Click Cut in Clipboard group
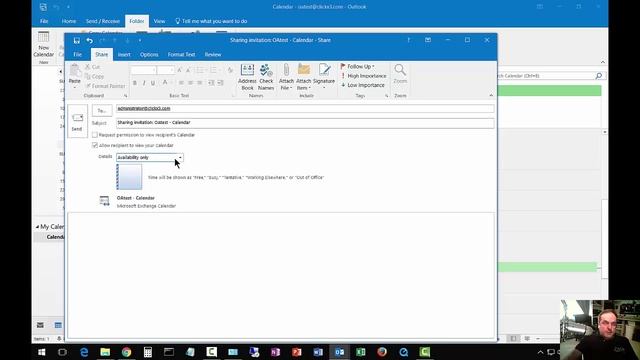 93,67
